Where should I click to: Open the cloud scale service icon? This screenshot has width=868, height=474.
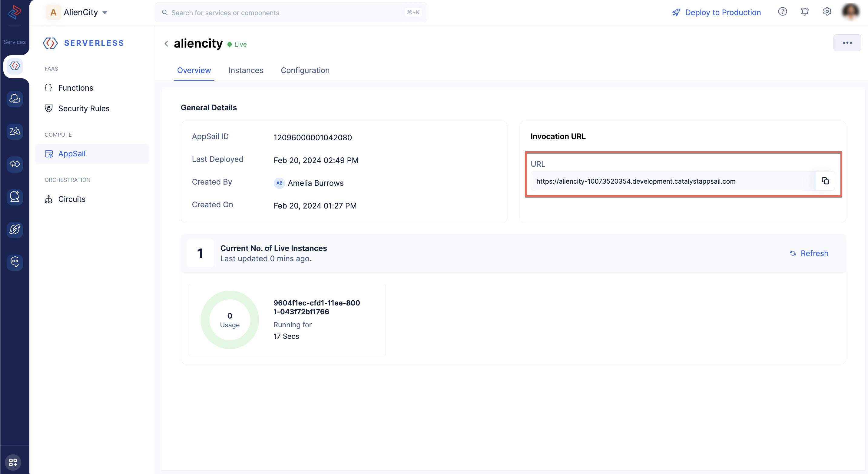click(15, 98)
